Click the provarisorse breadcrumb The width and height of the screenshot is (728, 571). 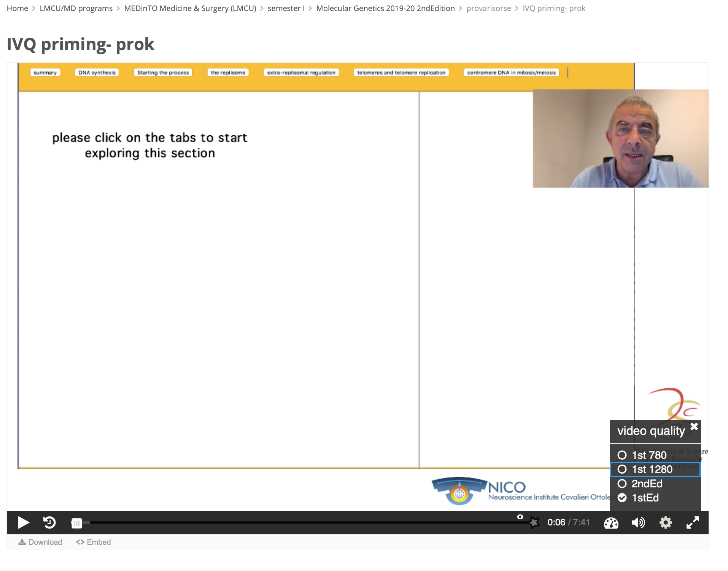[x=489, y=8]
